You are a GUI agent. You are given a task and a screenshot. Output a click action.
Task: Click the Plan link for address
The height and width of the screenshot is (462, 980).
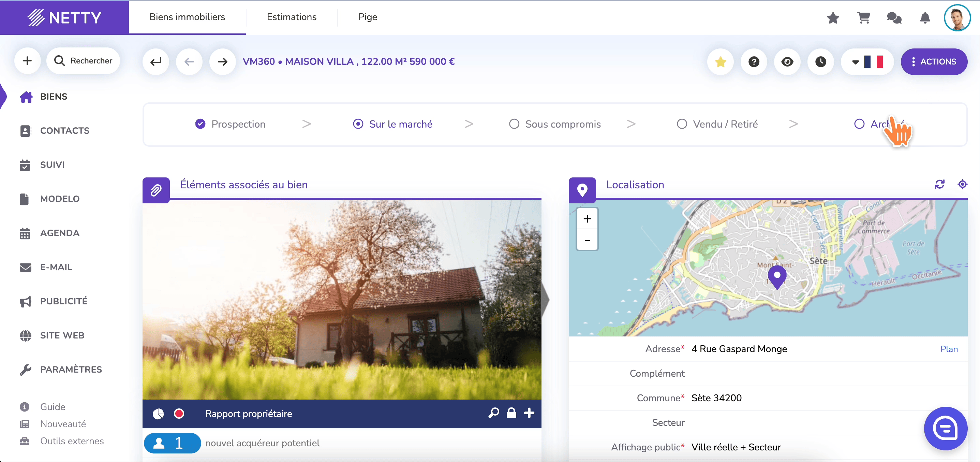coord(949,349)
